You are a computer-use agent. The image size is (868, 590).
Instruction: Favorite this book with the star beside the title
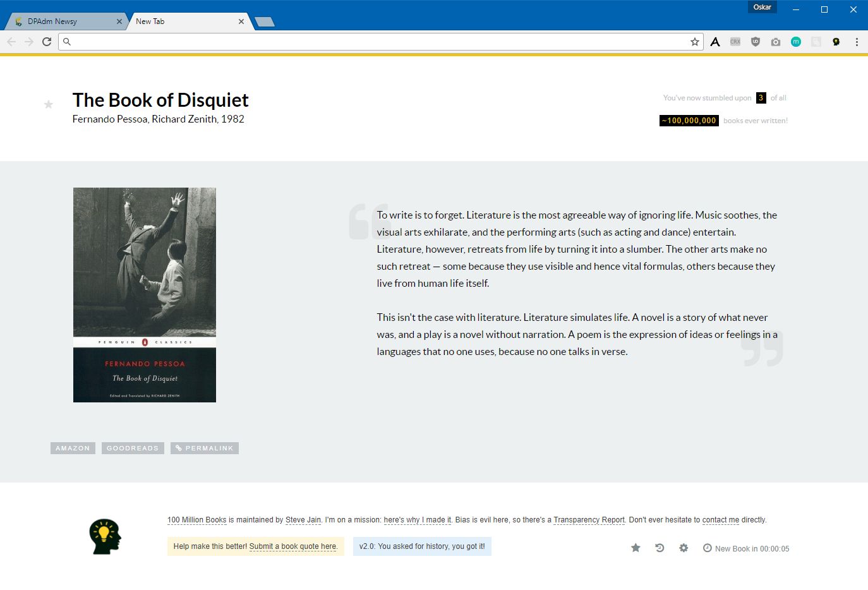coord(49,104)
